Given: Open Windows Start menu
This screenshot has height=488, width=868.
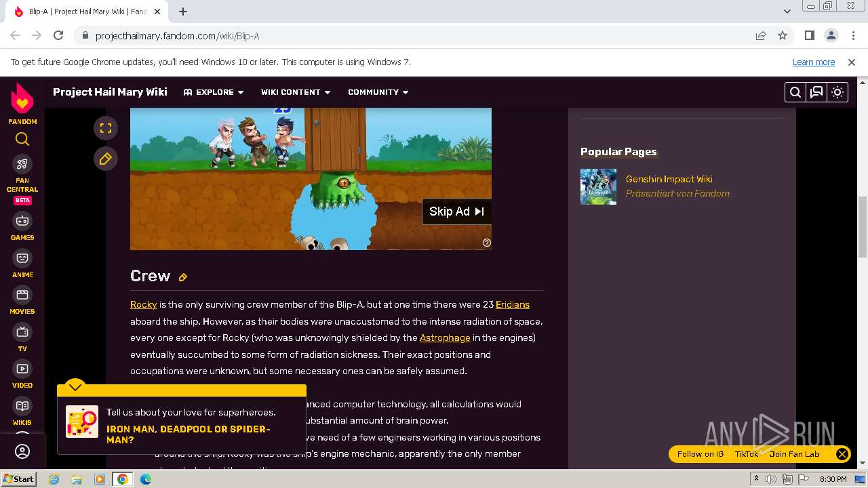Looking at the screenshot, I should [x=18, y=479].
